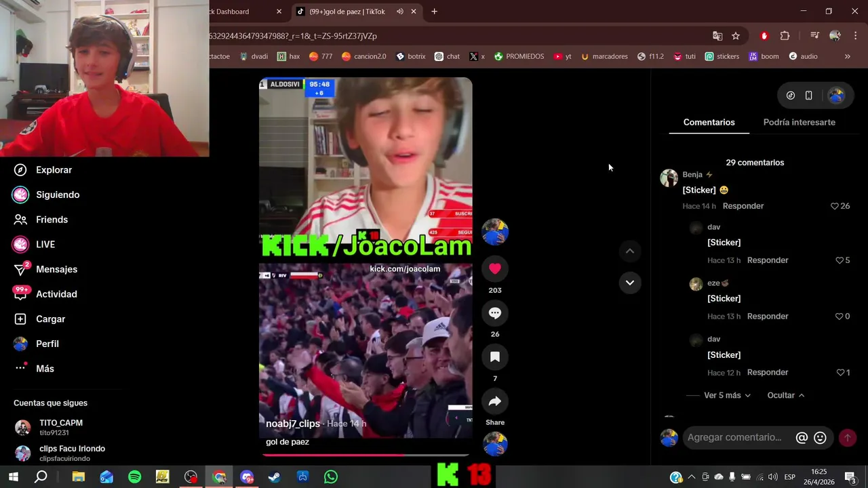Open the marcadores bookmark
Viewport: 868px width, 488px height.
point(604,56)
